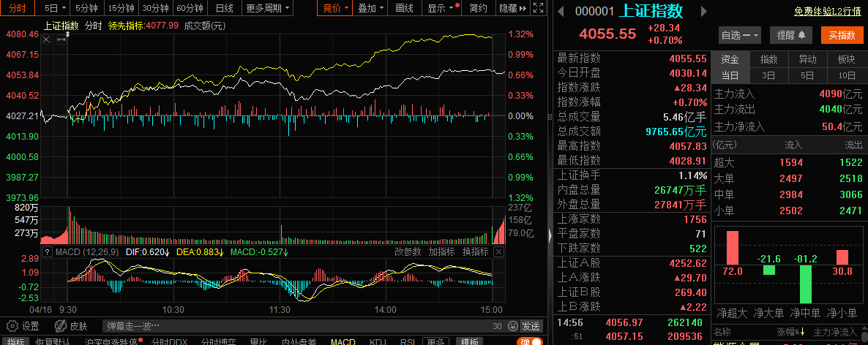
Task: Enter full-screen chart mode icon
Action: point(537,8)
